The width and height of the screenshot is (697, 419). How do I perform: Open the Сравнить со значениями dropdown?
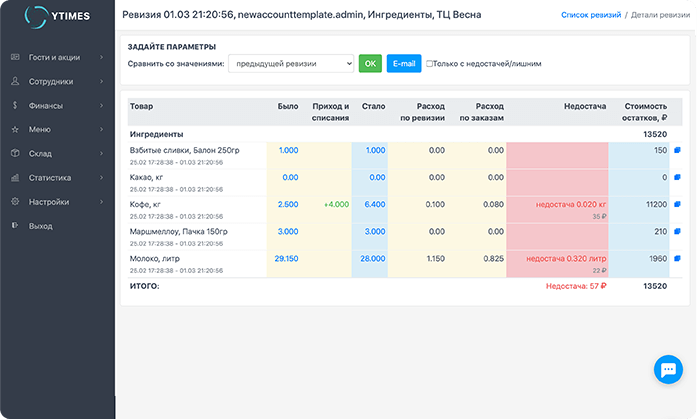291,64
